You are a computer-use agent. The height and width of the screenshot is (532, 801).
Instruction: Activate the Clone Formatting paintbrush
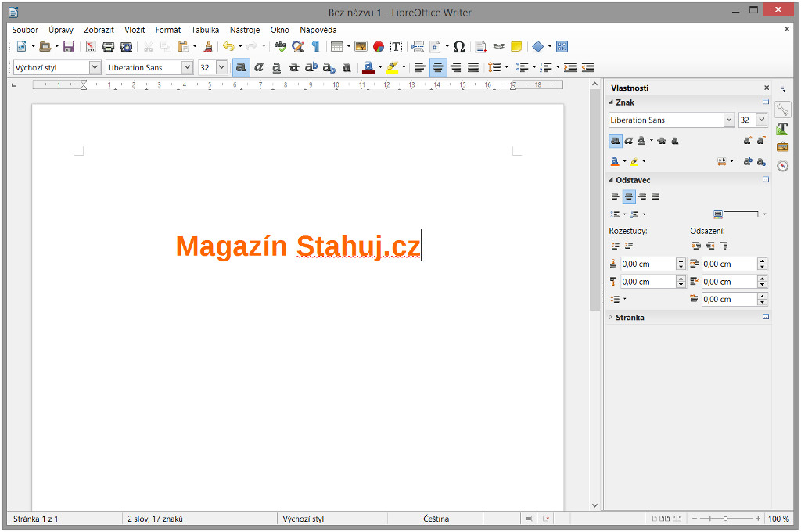[207, 46]
